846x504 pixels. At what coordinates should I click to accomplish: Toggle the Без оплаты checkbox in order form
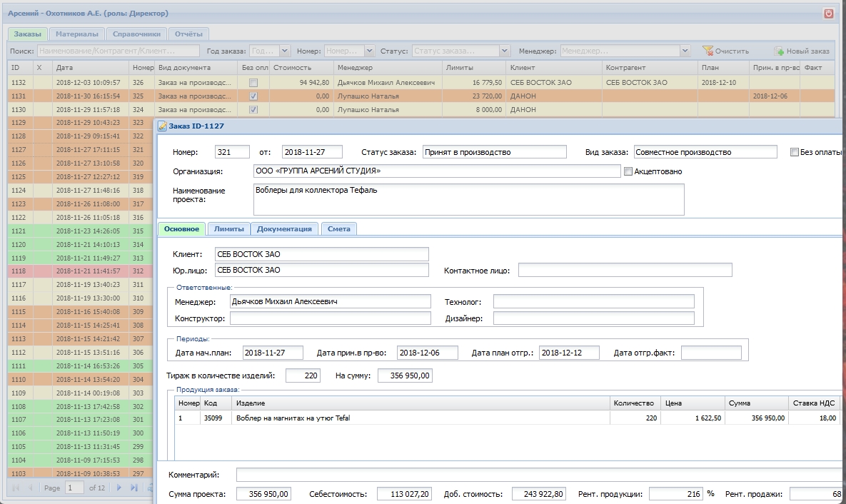(x=795, y=152)
